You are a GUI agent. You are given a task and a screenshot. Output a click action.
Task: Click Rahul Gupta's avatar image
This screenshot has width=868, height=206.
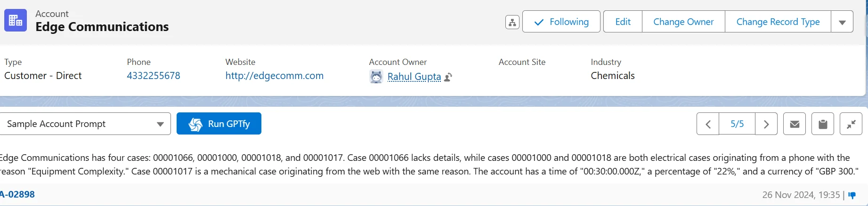[x=376, y=76]
